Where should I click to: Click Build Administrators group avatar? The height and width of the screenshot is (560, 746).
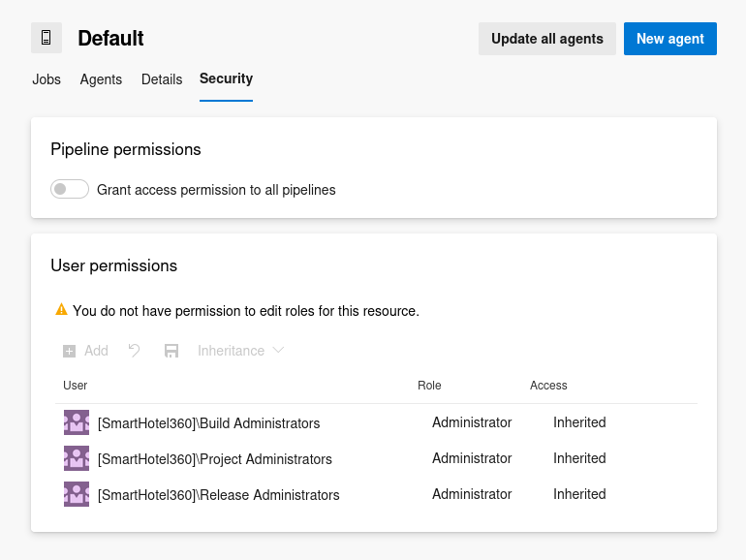tap(77, 422)
